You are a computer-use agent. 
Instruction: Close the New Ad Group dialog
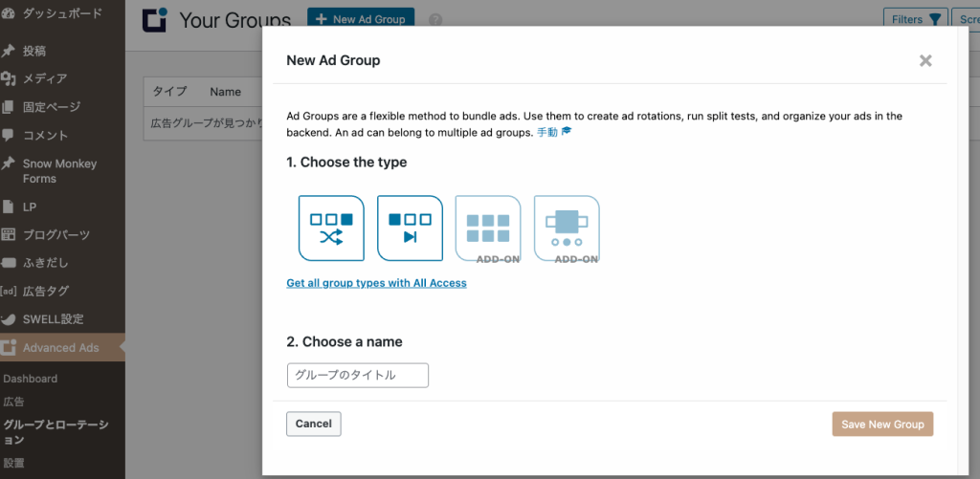tap(924, 60)
